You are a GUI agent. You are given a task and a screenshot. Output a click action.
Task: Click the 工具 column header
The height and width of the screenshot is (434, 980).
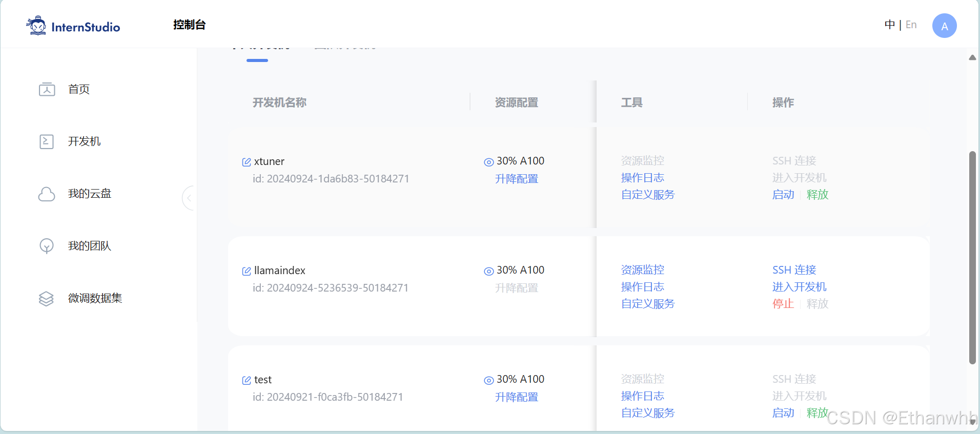(x=632, y=102)
